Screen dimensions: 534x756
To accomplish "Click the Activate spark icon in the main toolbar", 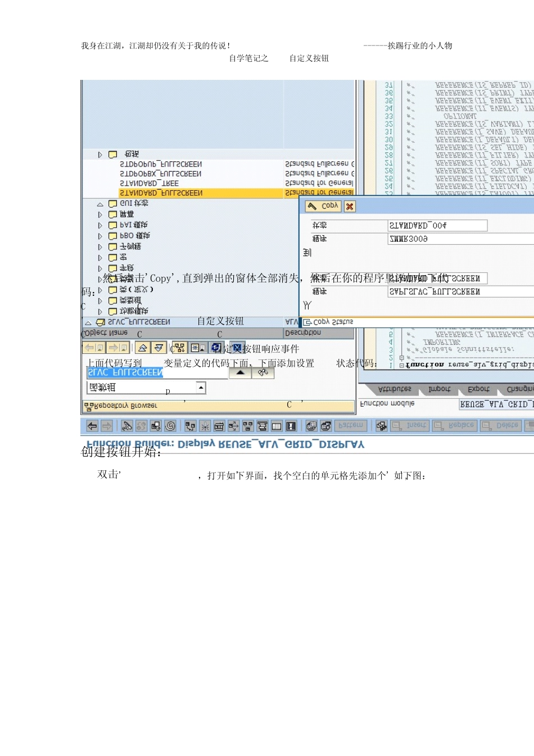I will [205, 426].
